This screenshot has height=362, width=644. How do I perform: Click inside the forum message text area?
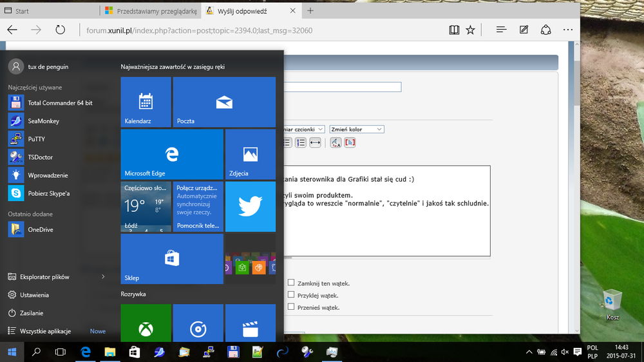pyautogui.click(x=386, y=211)
